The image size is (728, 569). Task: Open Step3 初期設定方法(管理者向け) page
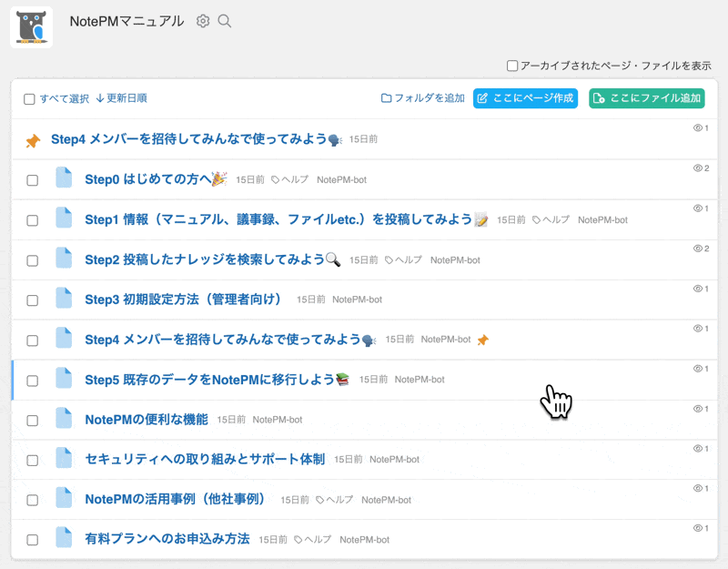click(x=184, y=300)
